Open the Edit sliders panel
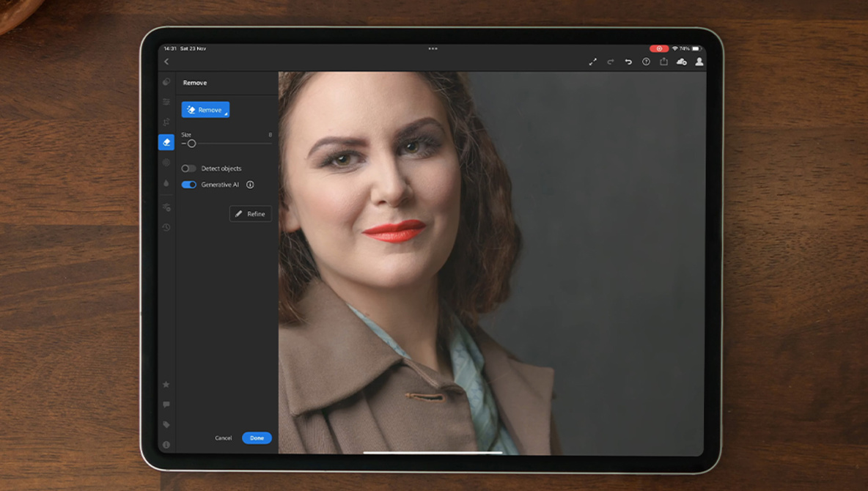The width and height of the screenshot is (868, 491). (x=166, y=102)
